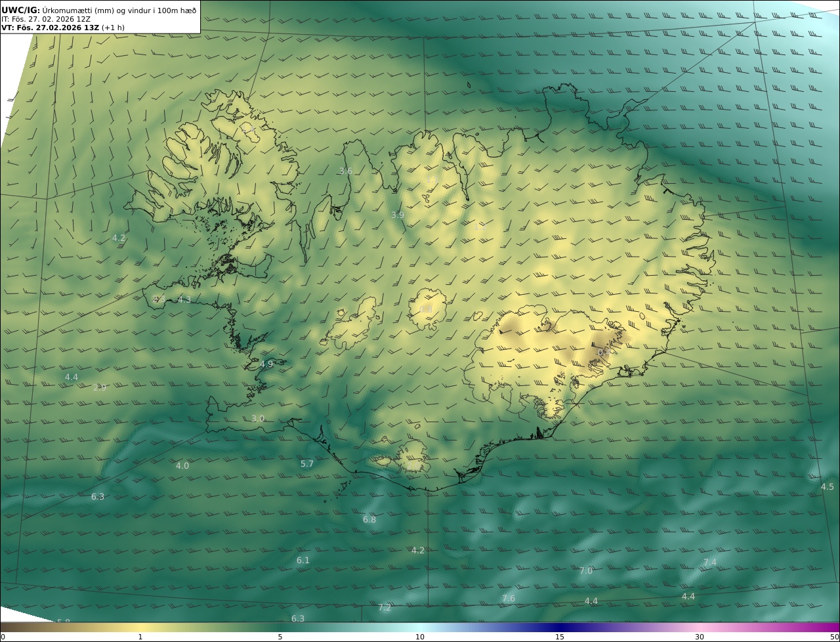Click the 7.6 value label
Screen dimensions: 840x642
(x=509, y=598)
